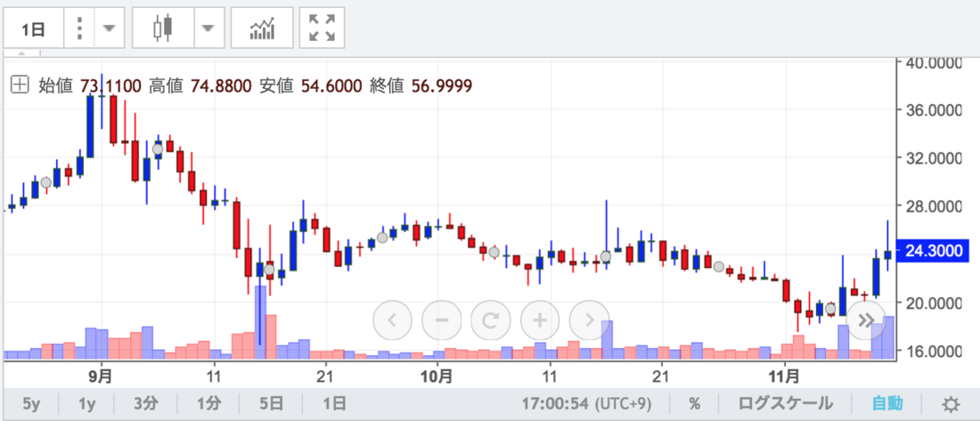Image resolution: width=980 pixels, height=421 pixels.
Task: Toggle ログスケール log scale
Action: pos(785,404)
